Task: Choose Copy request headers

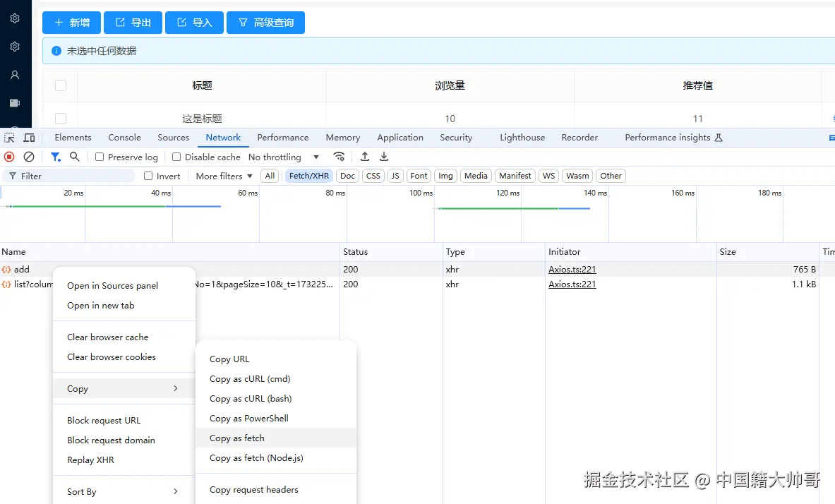Action: point(276,490)
